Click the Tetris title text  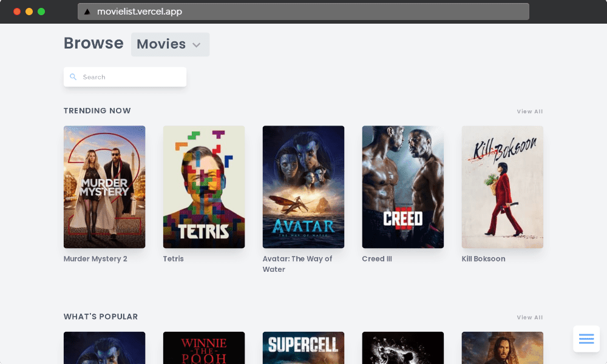click(x=174, y=259)
